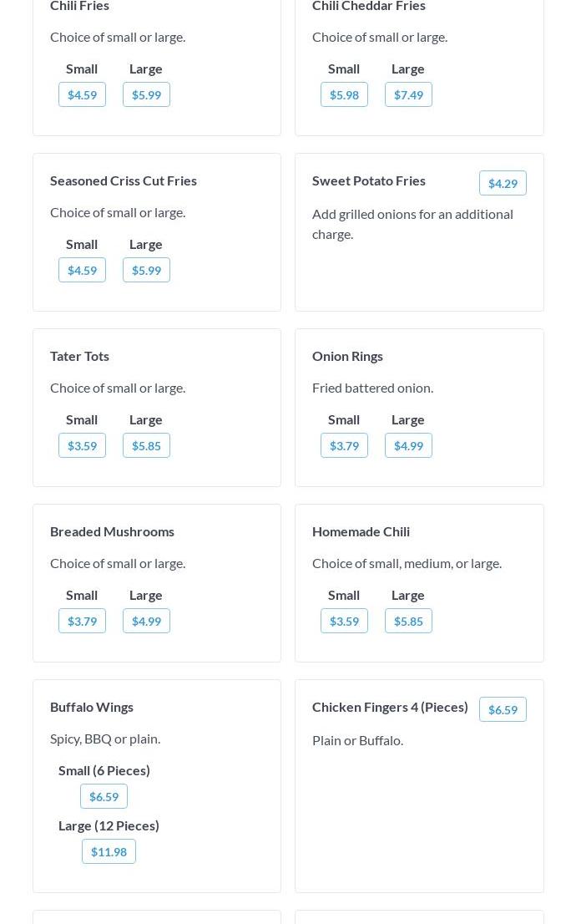576x924 pixels.
Task: Select the $4.59 small Chili Fries price
Action: [82, 94]
